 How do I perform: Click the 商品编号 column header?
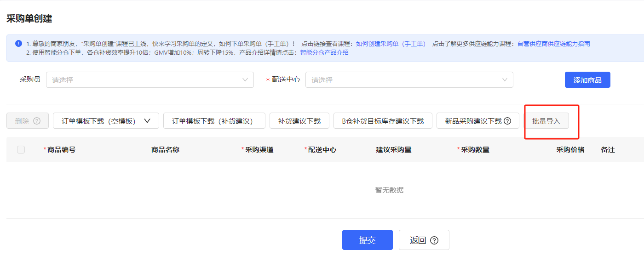tap(61, 150)
